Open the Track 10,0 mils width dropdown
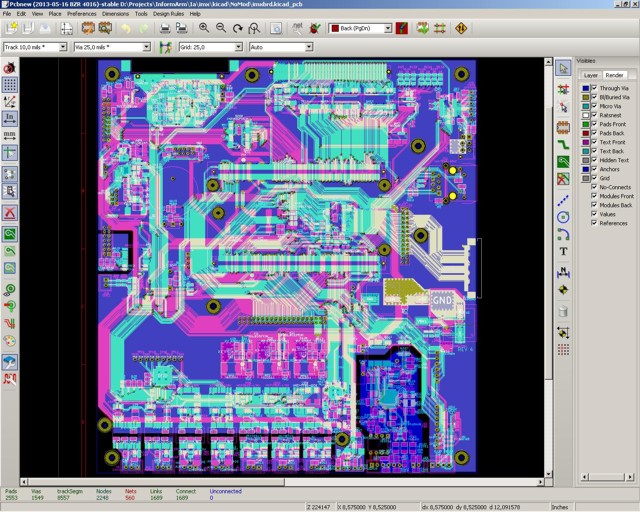640x512 pixels. [62, 47]
